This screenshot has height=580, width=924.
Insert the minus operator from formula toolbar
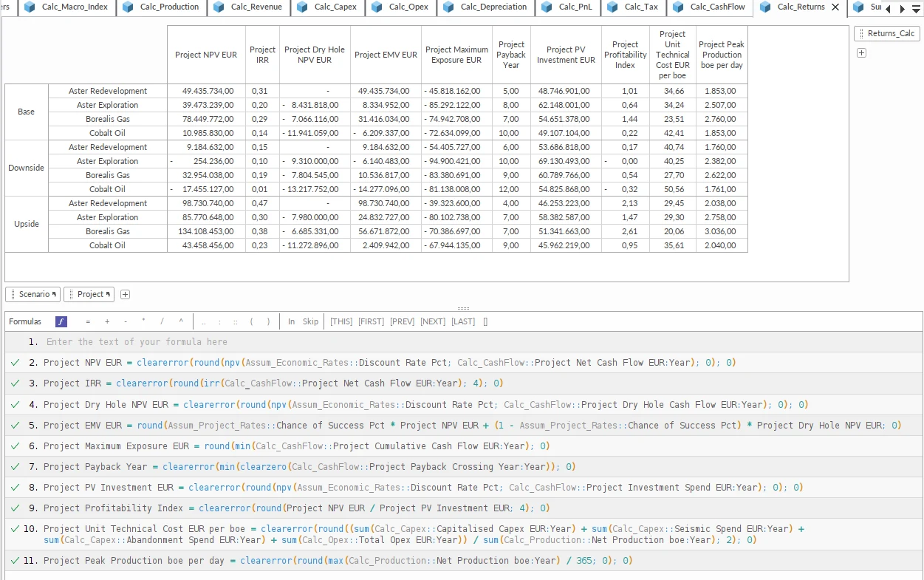pos(126,321)
